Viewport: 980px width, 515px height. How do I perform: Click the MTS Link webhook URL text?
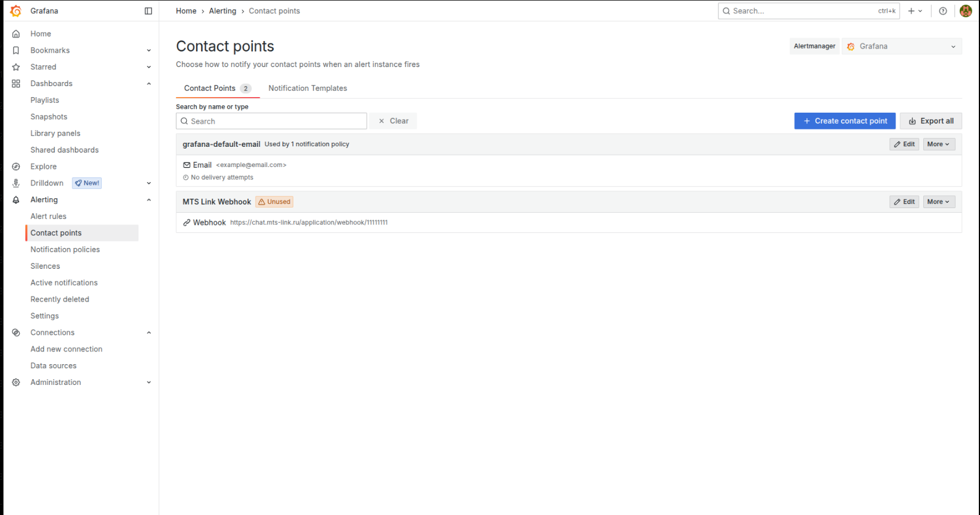(309, 223)
